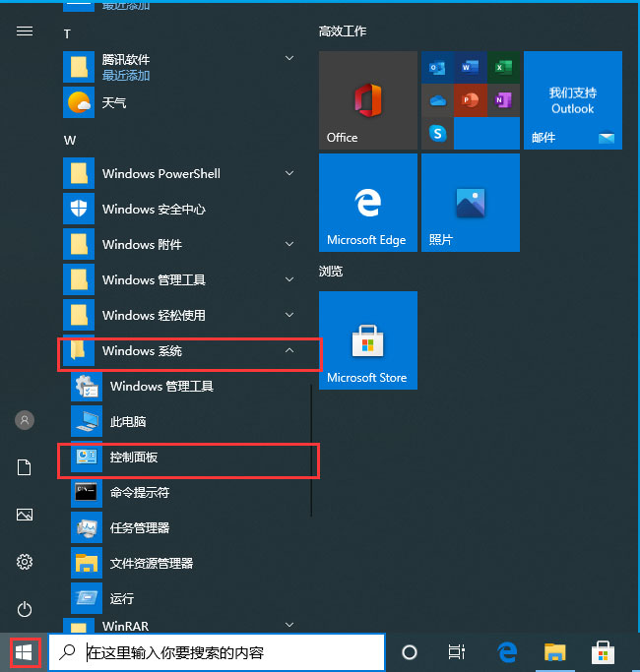Screen dimensions: 640x672
Task: Open the Cortana circle on the taskbar
Action: coord(410,651)
